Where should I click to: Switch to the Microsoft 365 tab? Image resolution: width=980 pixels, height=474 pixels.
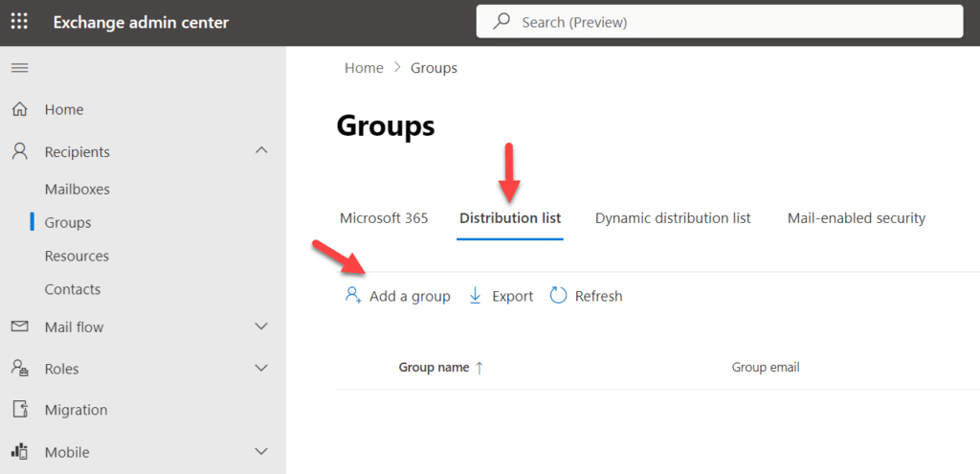(x=384, y=218)
